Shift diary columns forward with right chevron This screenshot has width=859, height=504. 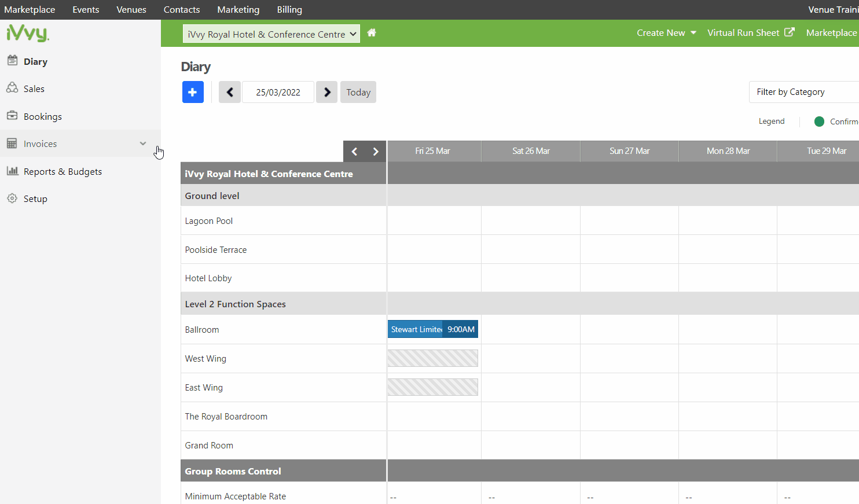point(376,152)
